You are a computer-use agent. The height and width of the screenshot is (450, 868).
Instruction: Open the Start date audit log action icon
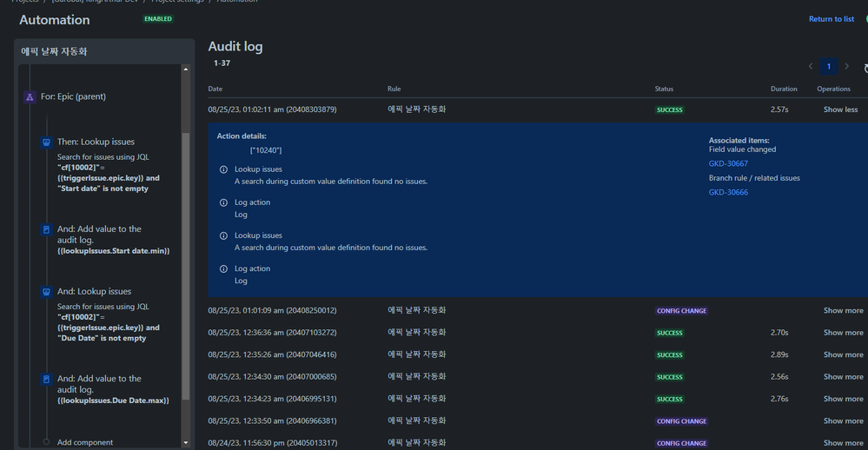(47, 229)
